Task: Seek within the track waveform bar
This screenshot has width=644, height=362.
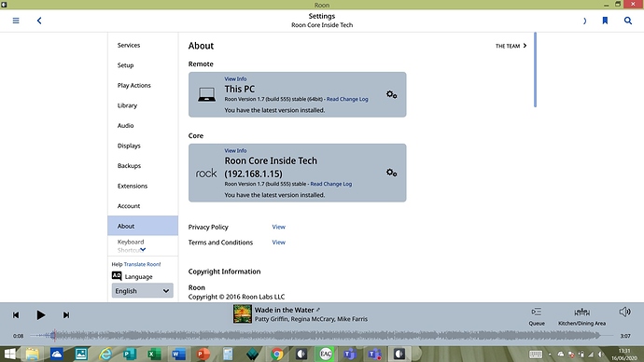Action: tap(321, 336)
